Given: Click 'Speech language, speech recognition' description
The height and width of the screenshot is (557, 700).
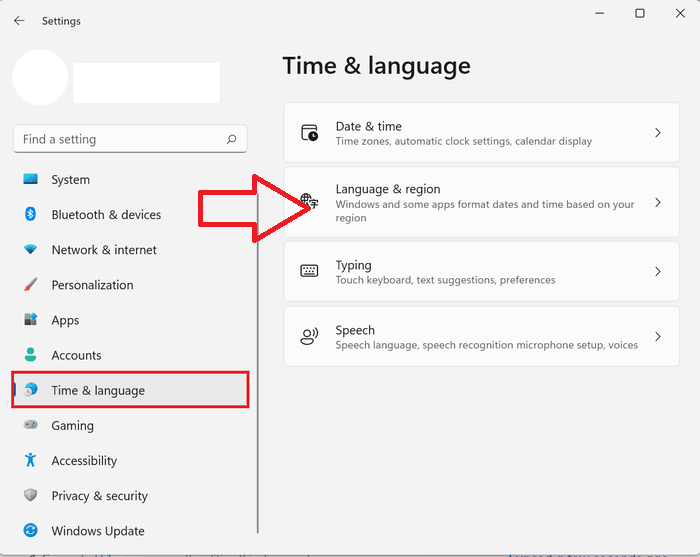Looking at the screenshot, I should (487, 345).
